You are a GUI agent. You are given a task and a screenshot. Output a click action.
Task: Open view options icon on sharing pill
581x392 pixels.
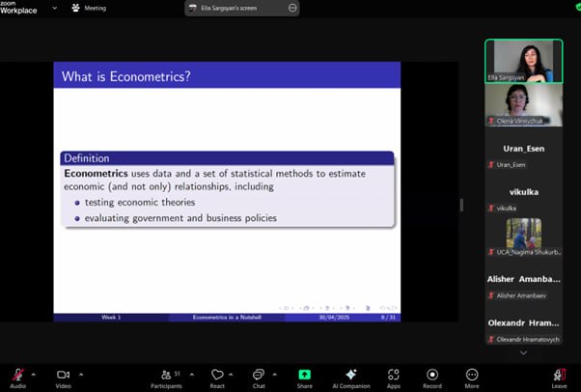coord(292,8)
